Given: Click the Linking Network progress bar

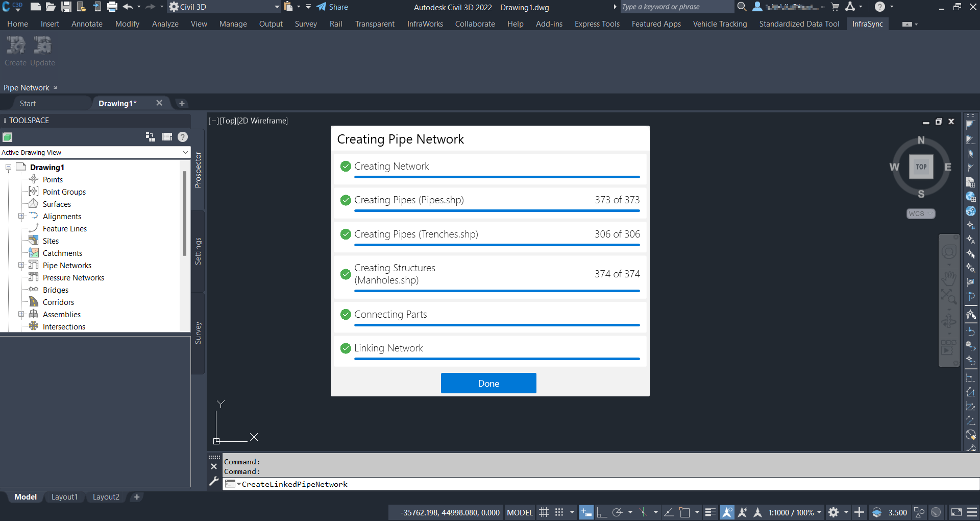Looking at the screenshot, I should [x=497, y=359].
